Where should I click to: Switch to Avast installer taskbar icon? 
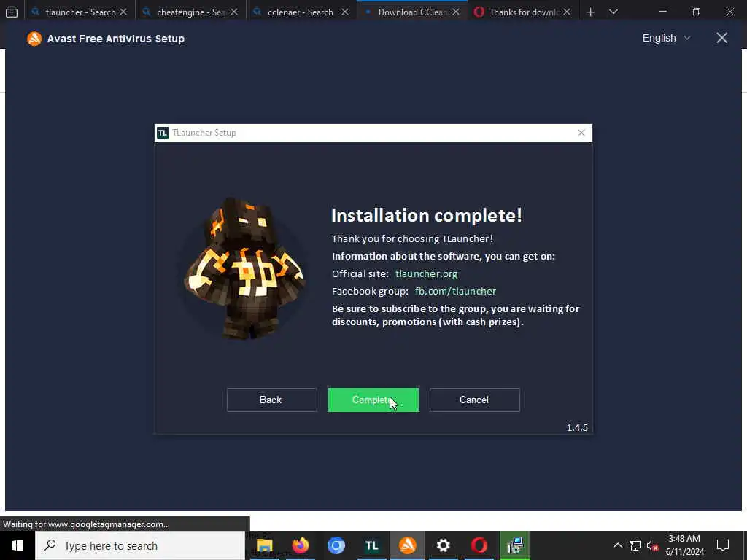coord(407,545)
